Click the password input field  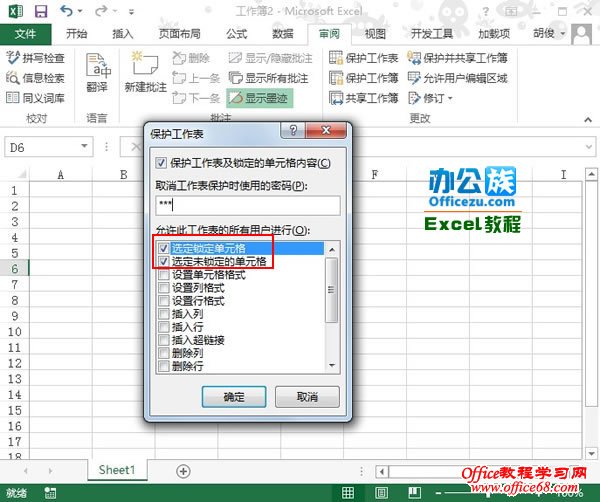(x=248, y=205)
